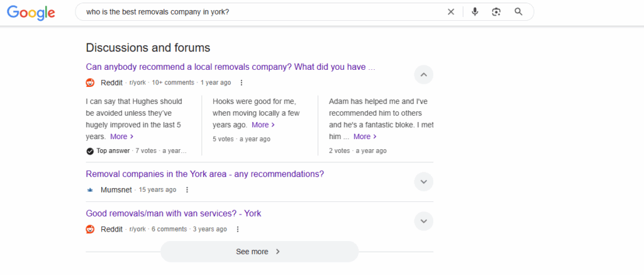
Task: Click 'Adam has helped me' snippet
Action: click(381, 118)
